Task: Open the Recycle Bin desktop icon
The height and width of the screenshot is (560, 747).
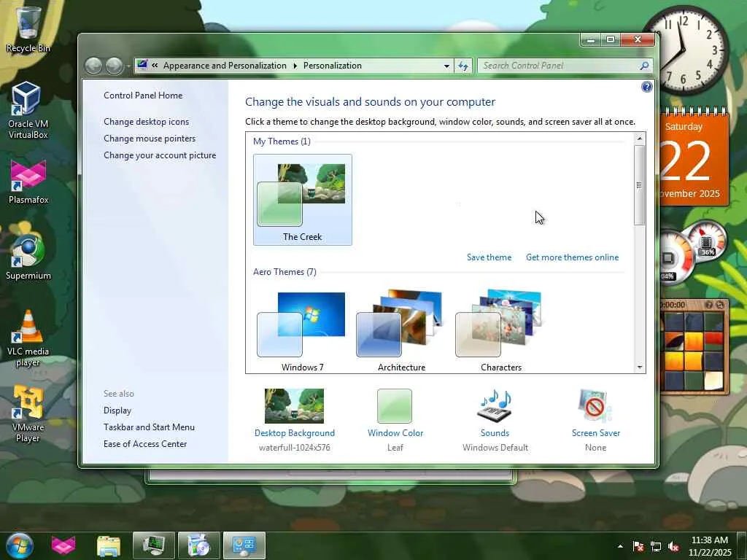Action: [28, 28]
